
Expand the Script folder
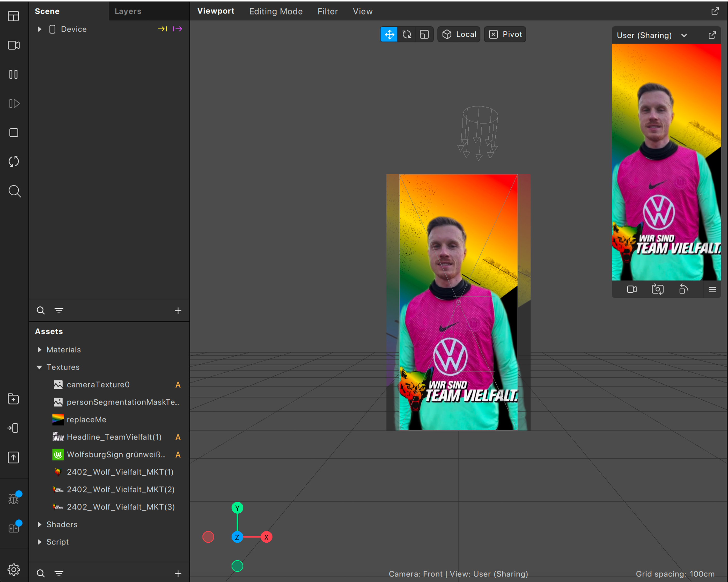point(40,542)
